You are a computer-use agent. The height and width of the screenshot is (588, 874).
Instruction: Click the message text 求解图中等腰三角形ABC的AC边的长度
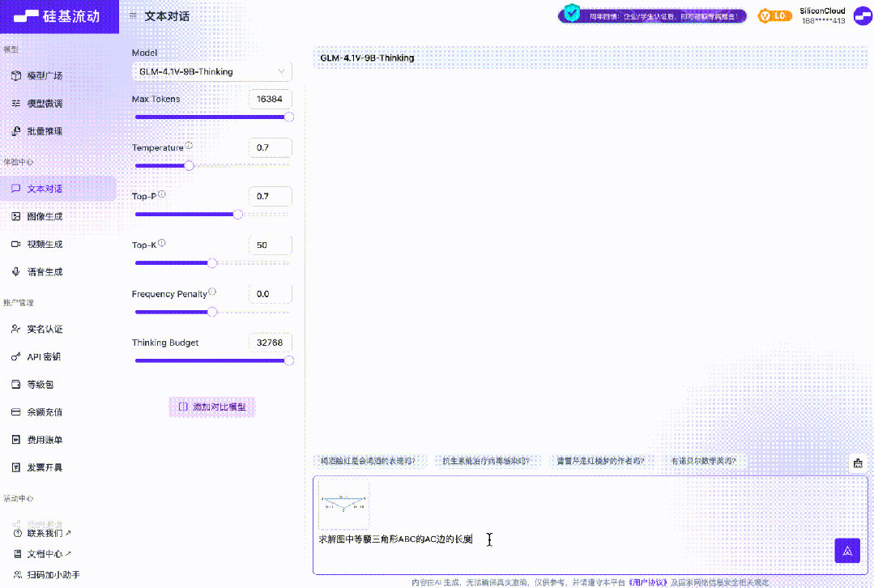(x=396, y=539)
